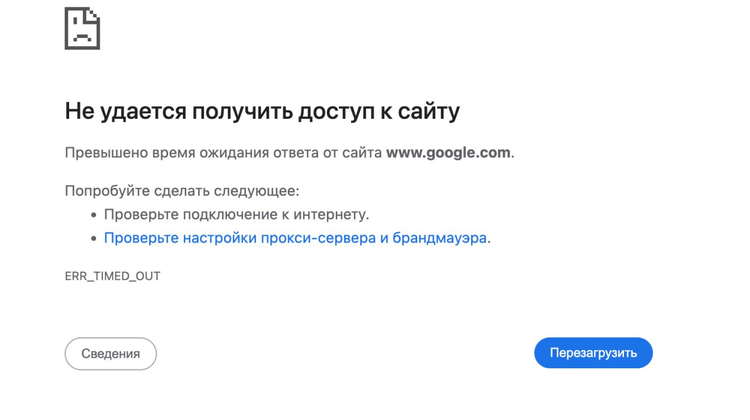The width and height of the screenshot is (750, 420).
Task: Click the word 'ожидания' in the timeout description
Action: pos(234,153)
